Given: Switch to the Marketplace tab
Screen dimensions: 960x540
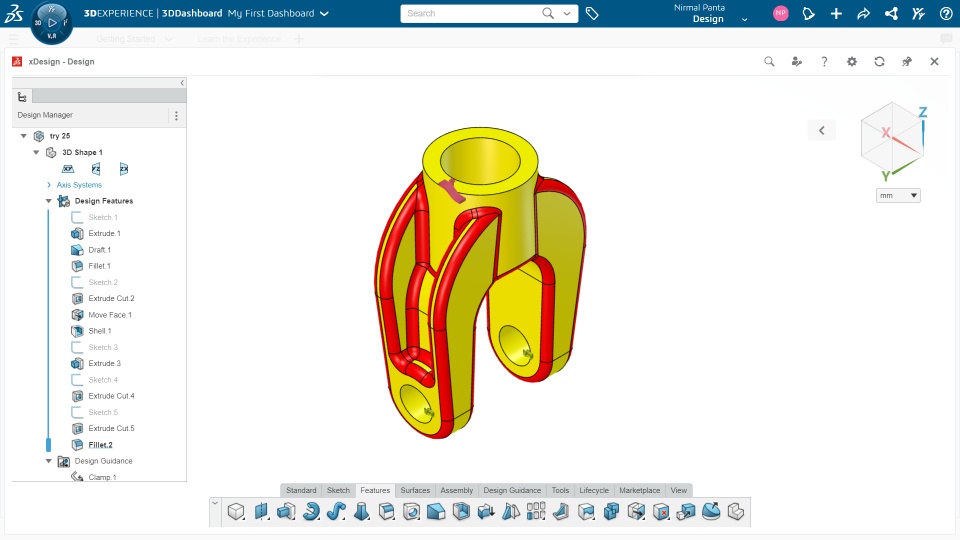Looking at the screenshot, I should (640, 490).
